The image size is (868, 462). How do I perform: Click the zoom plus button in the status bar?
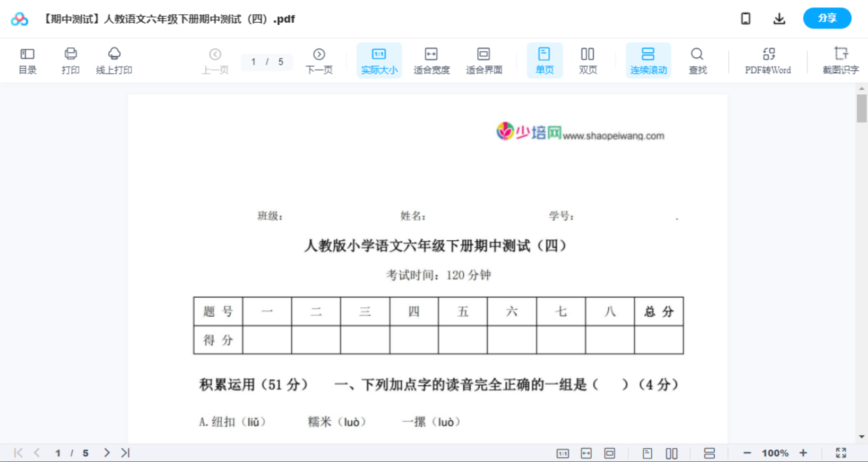(803, 452)
